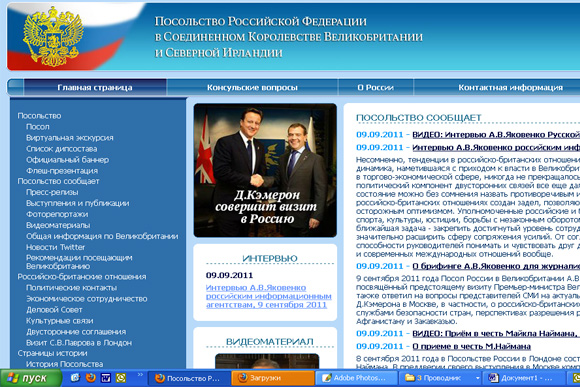This screenshot has width=580, height=387.
Task: Open Контактная информация tab
Action: point(510,88)
